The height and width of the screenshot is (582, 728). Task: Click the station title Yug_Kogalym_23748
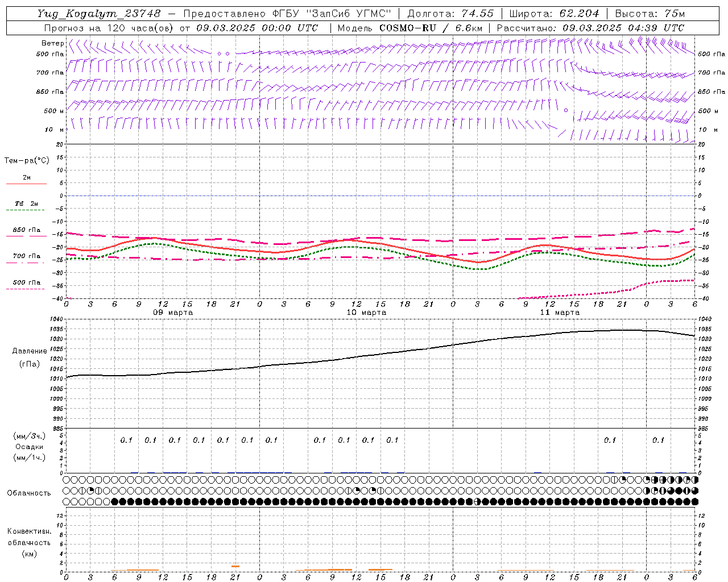99,14
